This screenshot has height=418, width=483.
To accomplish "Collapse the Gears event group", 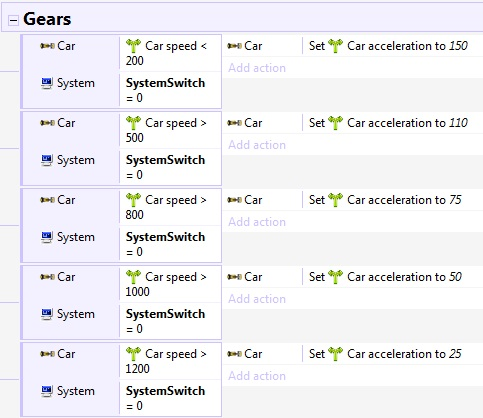I will (x=13, y=20).
